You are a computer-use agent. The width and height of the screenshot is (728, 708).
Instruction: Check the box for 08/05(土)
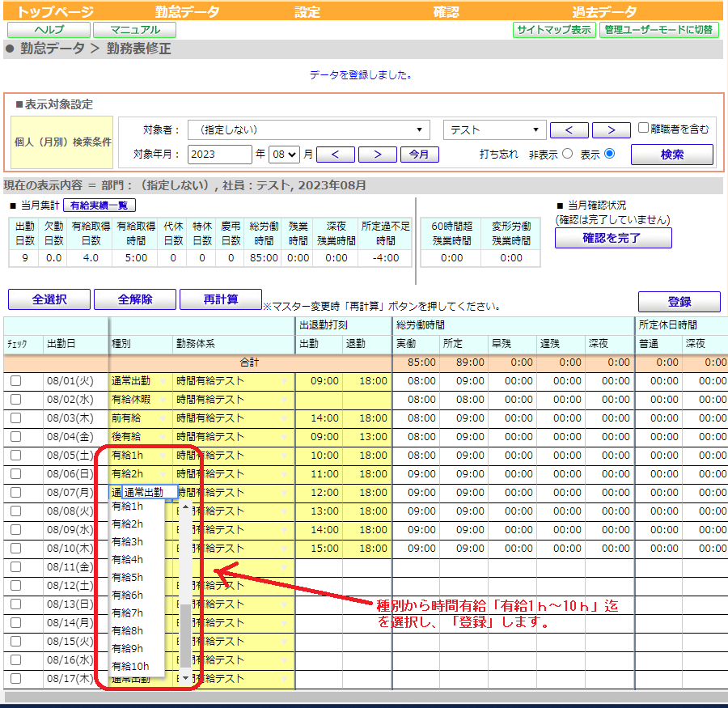click(x=16, y=456)
